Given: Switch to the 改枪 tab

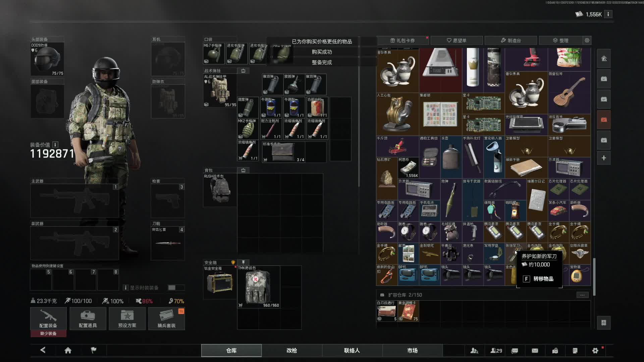Looking at the screenshot, I should (x=291, y=350).
